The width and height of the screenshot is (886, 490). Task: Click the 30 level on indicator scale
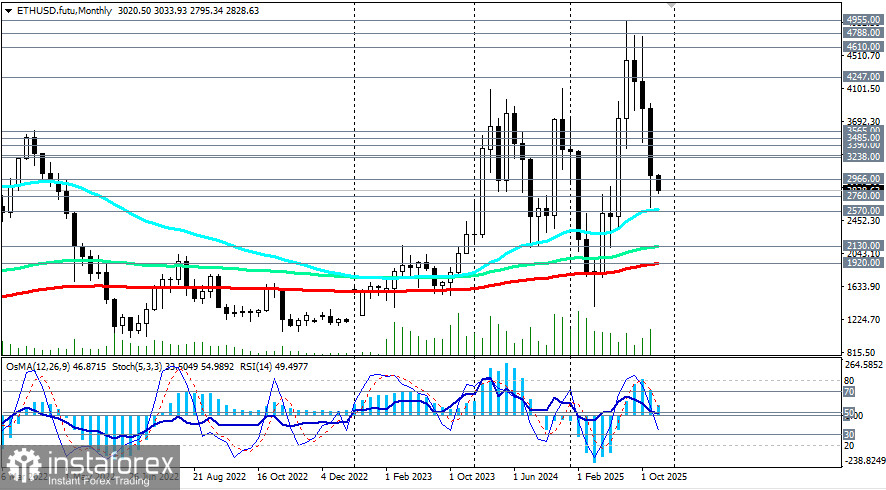pyautogui.click(x=849, y=434)
